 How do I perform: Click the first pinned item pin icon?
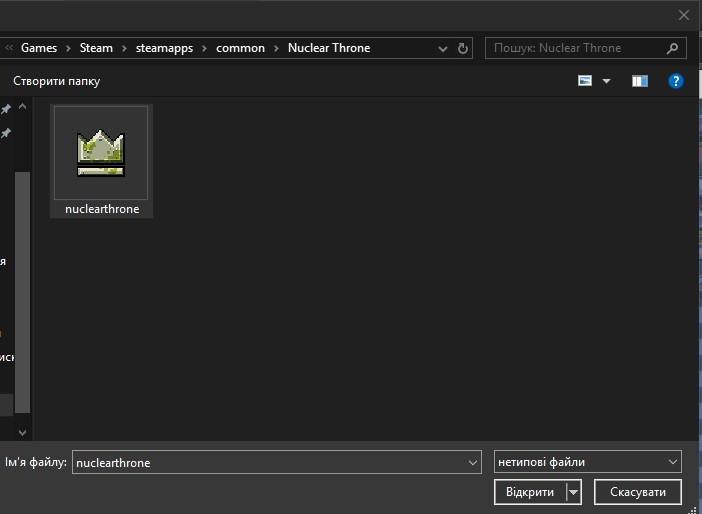pyautogui.click(x=6, y=109)
